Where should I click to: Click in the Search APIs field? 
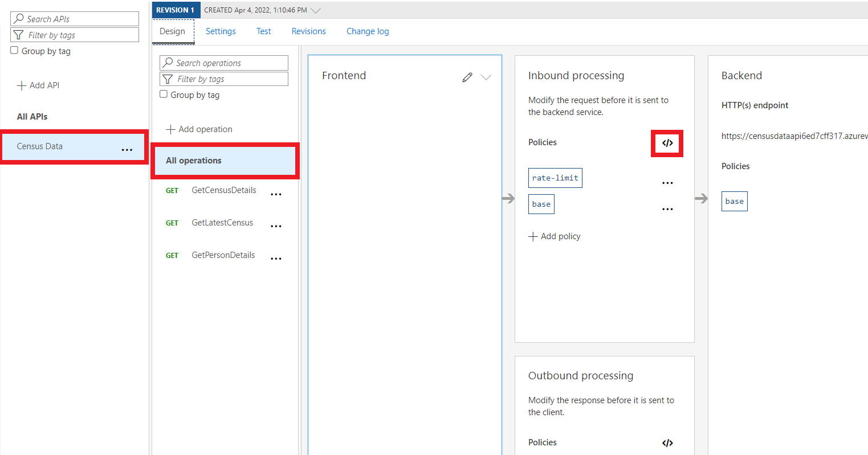tap(75, 19)
